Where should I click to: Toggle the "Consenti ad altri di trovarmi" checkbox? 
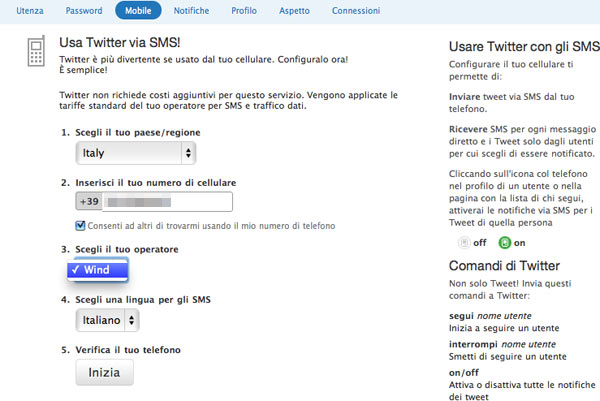81,226
